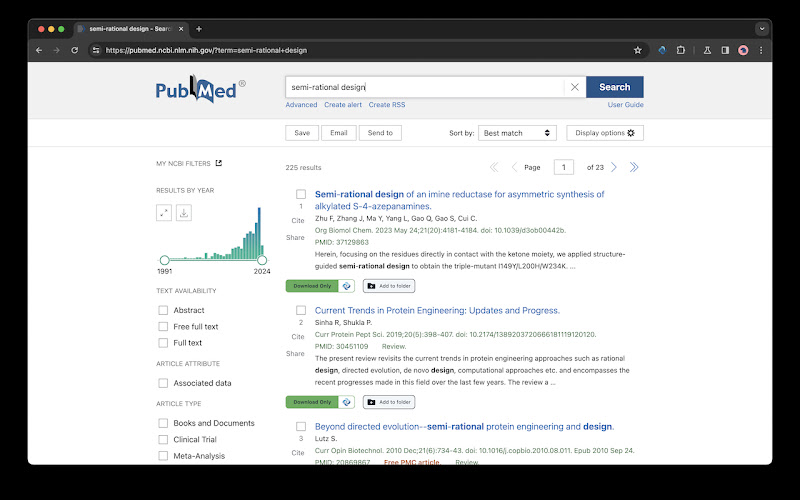
Task: Bookmark this page with star icon
Action: (x=637, y=50)
